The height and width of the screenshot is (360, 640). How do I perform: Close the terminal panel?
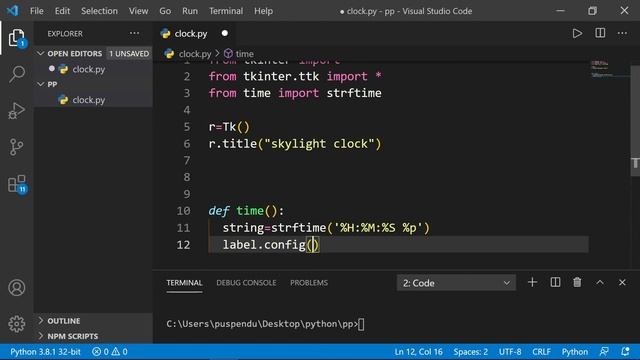(x=622, y=282)
